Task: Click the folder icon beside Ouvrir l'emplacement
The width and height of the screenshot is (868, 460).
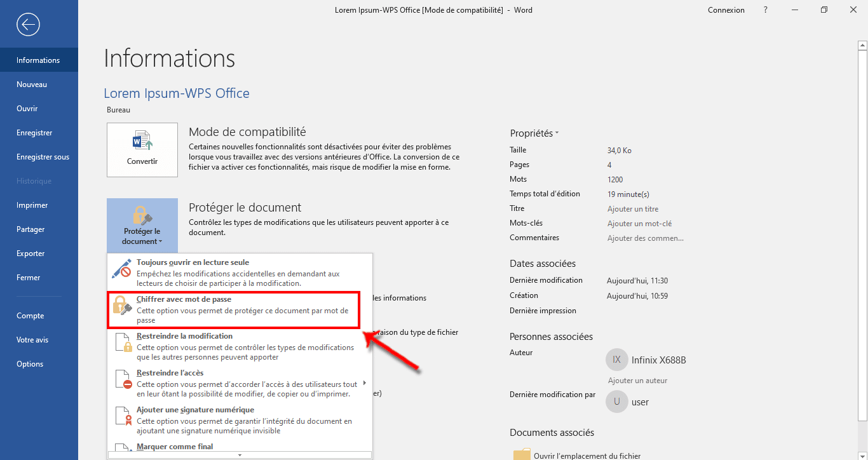Action: tap(522, 454)
